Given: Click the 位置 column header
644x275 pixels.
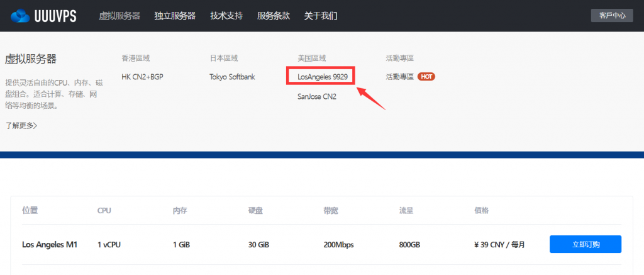Looking at the screenshot, I should click(30, 211).
